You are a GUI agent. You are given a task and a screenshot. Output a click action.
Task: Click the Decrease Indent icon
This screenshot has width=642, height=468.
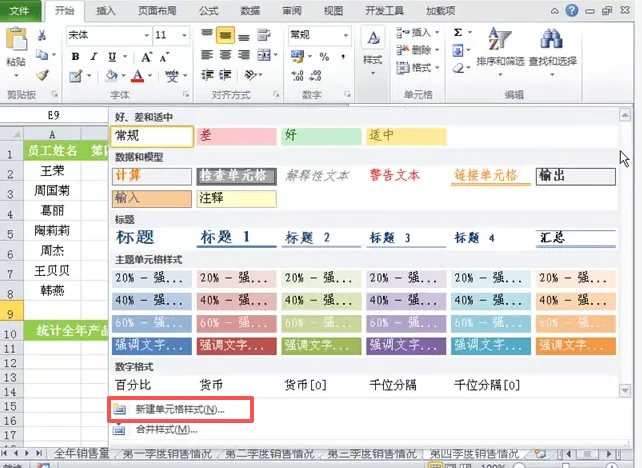point(207,75)
